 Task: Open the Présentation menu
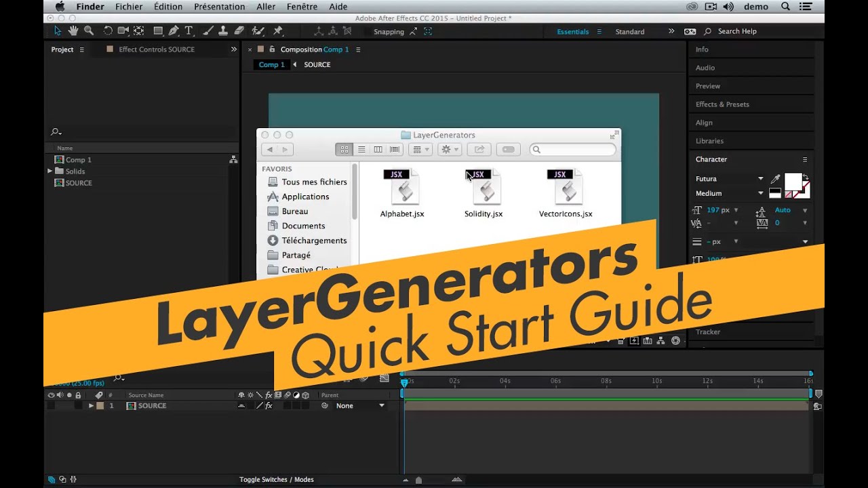coord(219,7)
